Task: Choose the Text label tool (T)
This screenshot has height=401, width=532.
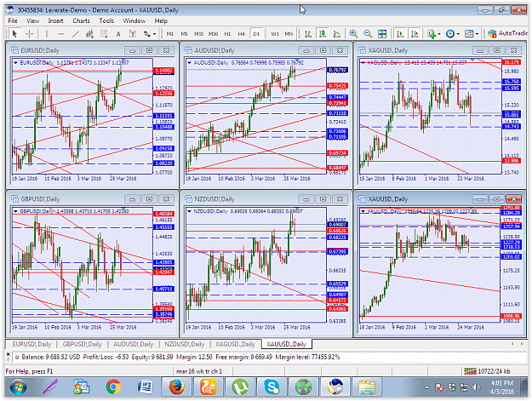Action: 133,33
